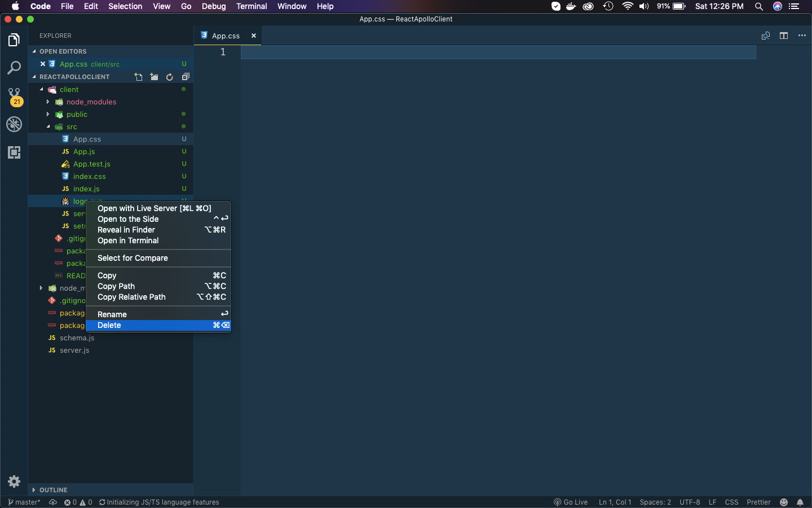Collapse all folders in explorer
Image resolution: width=812 pixels, height=508 pixels.
pyautogui.click(x=186, y=77)
